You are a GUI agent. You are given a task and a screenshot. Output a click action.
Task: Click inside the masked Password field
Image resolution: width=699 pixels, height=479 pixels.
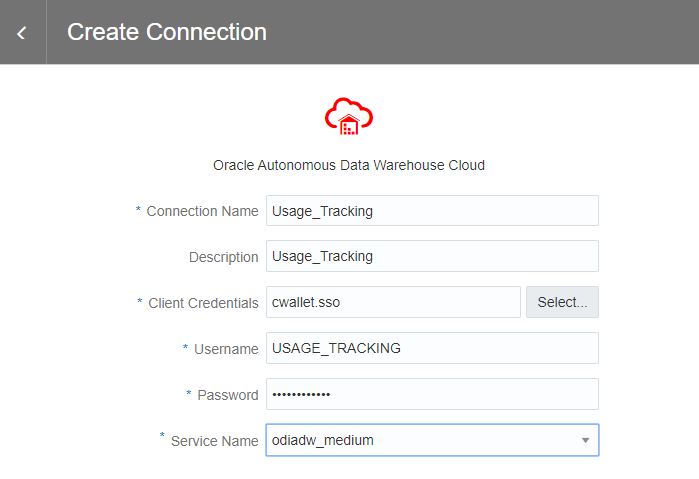(x=432, y=394)
